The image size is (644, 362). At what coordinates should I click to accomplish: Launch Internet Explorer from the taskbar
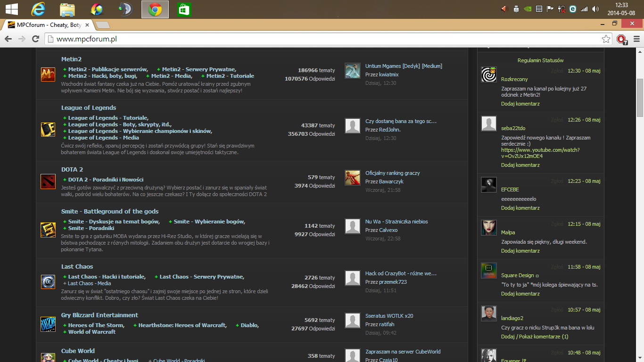39,9
